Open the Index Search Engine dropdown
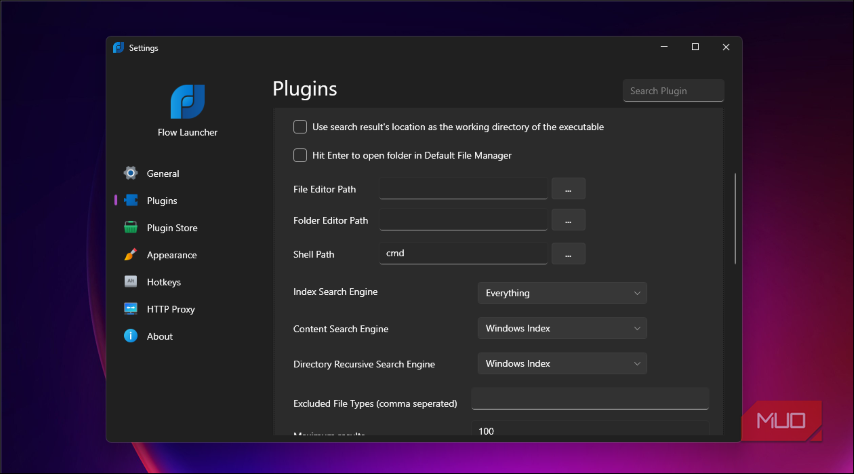Image resolution: width=854 pixels, height=474 pixels. (562, 293)
